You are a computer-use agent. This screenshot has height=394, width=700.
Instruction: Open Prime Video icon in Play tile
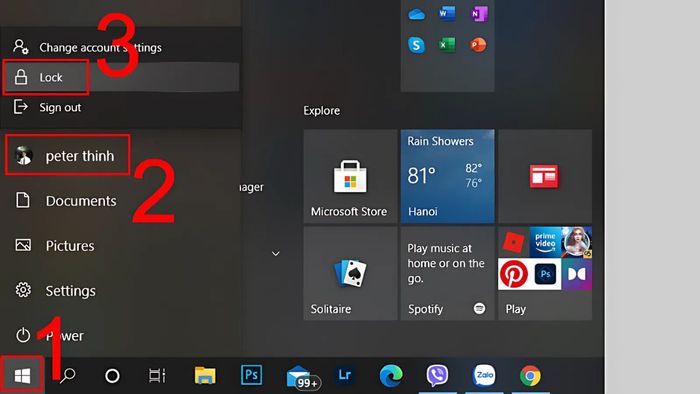[x=545, y=242]
